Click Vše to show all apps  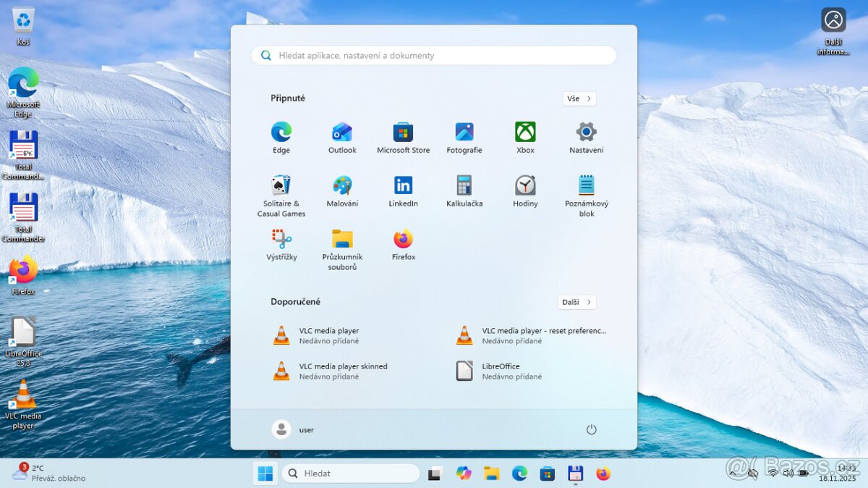point(579,98)
